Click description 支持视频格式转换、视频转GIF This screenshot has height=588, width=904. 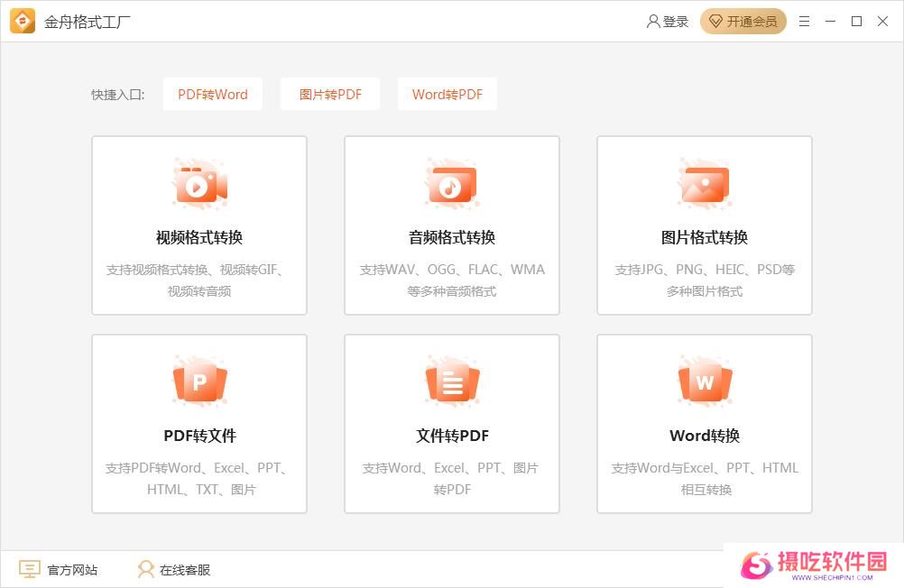point(194,270)
